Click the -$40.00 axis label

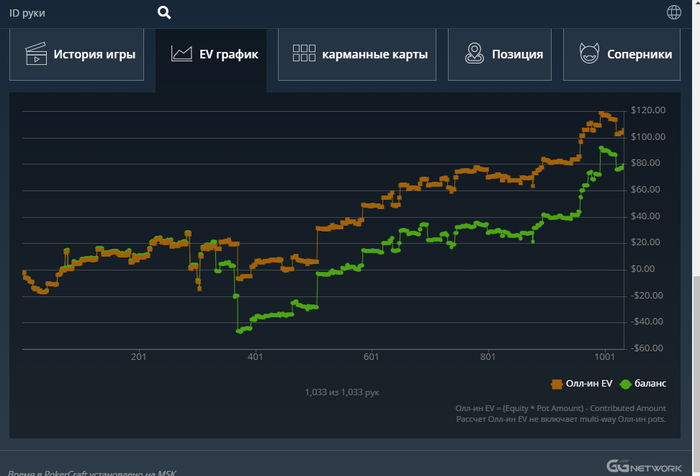coord(646,322)
